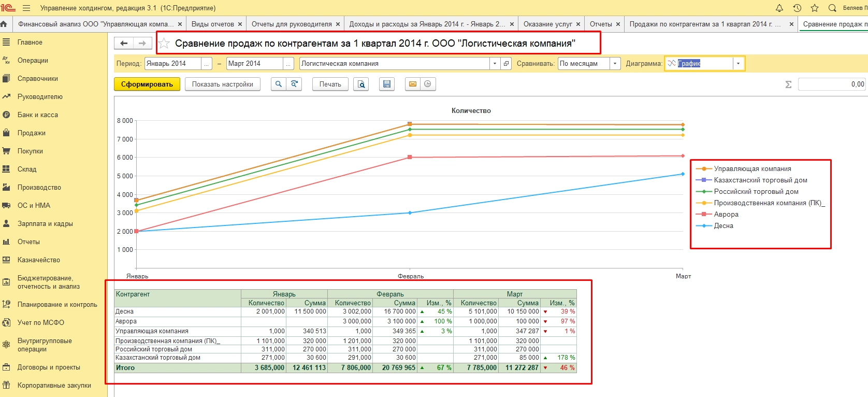Go to home page icon
Screen dimensions: 868x397
click(x=4, y=24)
